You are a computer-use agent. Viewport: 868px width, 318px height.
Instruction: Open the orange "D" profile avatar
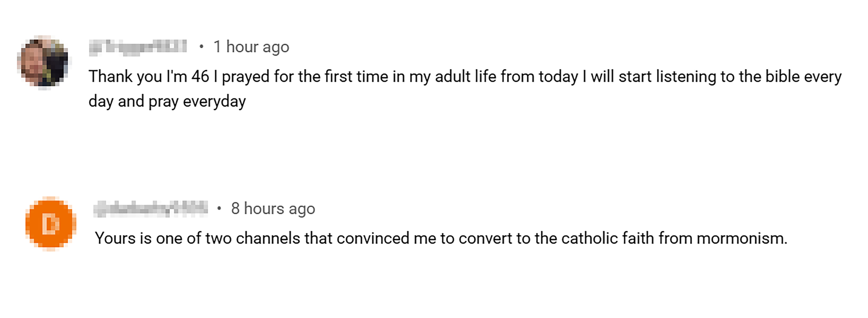(x=51, y=224)
